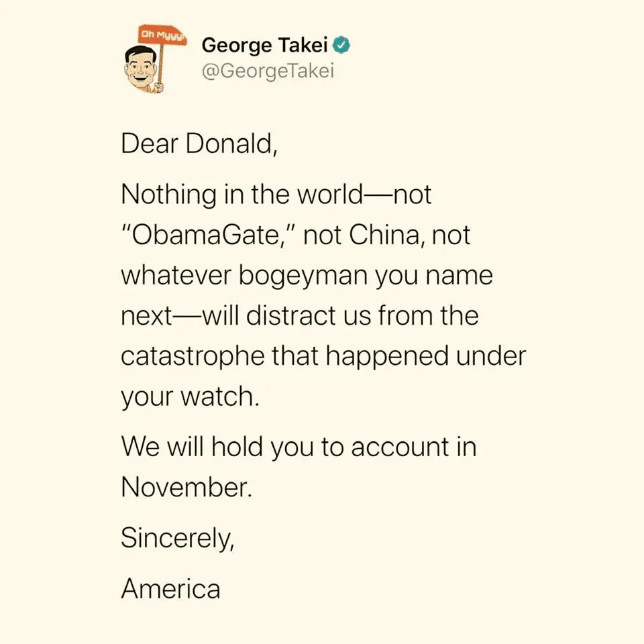Click the "Dear Donald," greeting line

199,145
